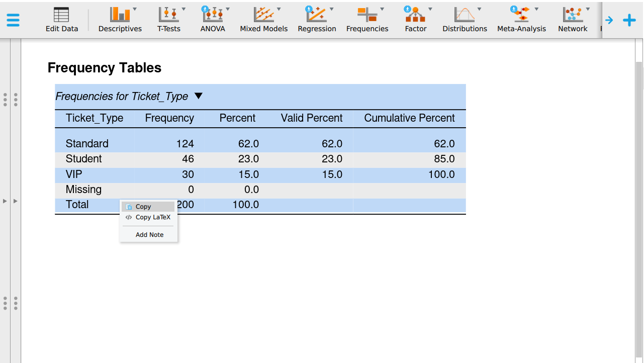This screenshot has height=363, width=644.
Task: Click the Valid Percent column header
Action: click(312, 118)
